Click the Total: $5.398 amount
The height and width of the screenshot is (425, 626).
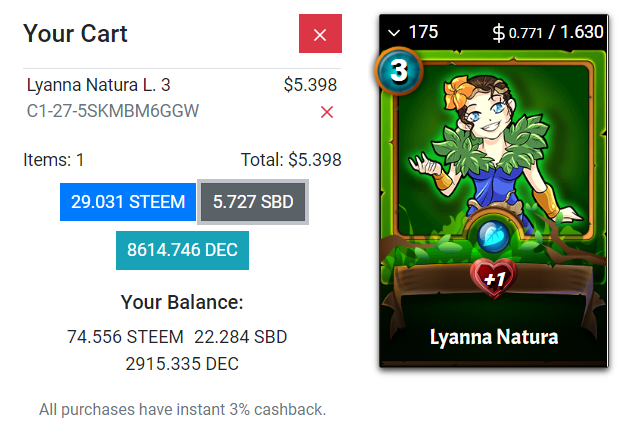pyautogui.click(x=291, y=160)
